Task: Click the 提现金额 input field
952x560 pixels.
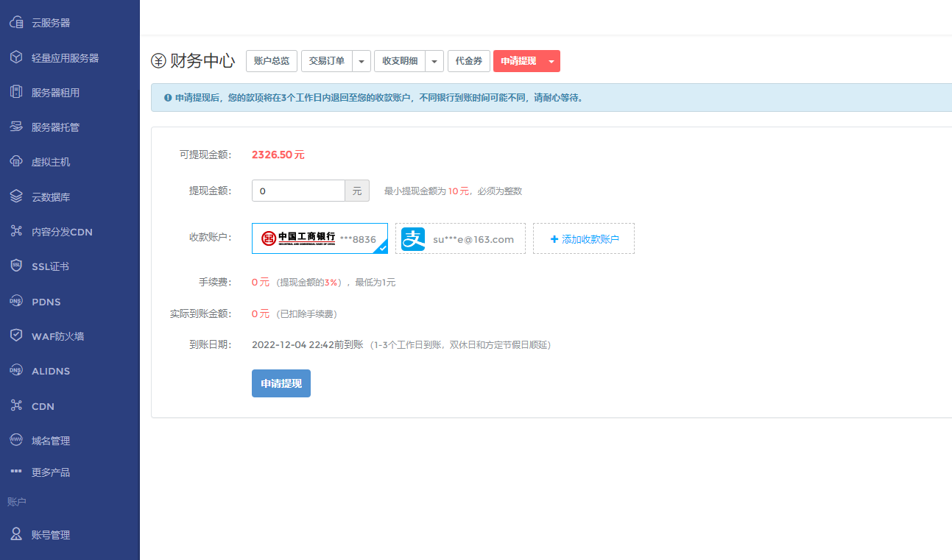Action: (x=298, y=191)
